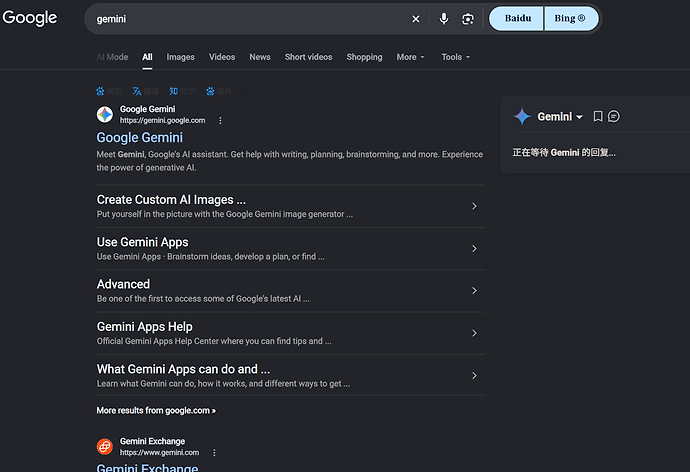Viewport: 690px width, 472px height.
Task: Click the Google logo
Action: click(30, 18)
